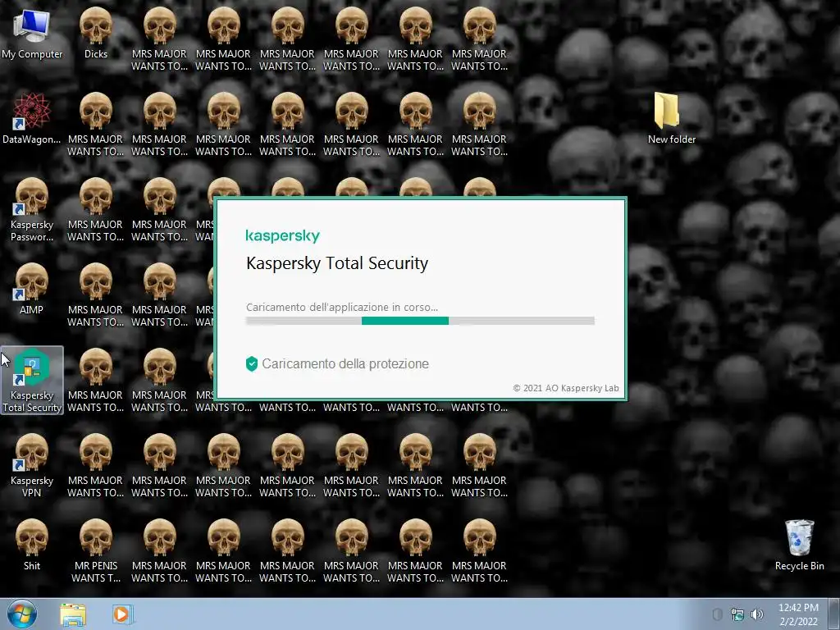Select MRS MAJOR icon beside DataWagon shortcut
Viewport: 840px width, 630px height.
point(95,125)
